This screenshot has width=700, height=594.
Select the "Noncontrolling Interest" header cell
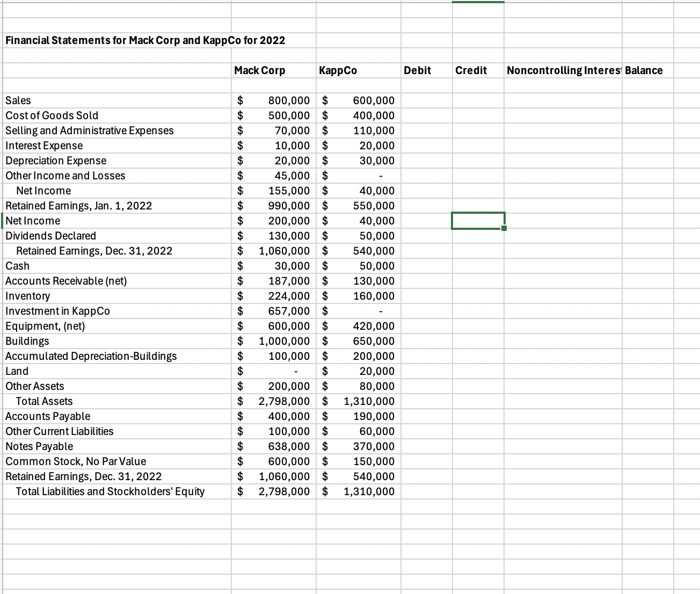click(x=563, y=70)
